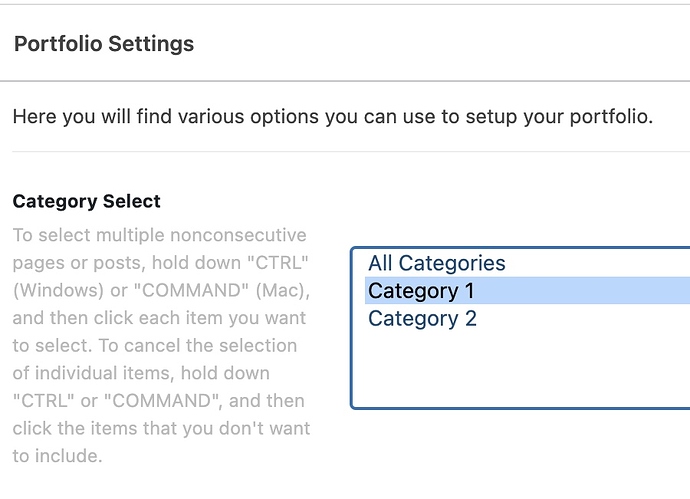Click the help line "To select multiple nonconsecutive"
690x499 pixels.
point(159,236)
